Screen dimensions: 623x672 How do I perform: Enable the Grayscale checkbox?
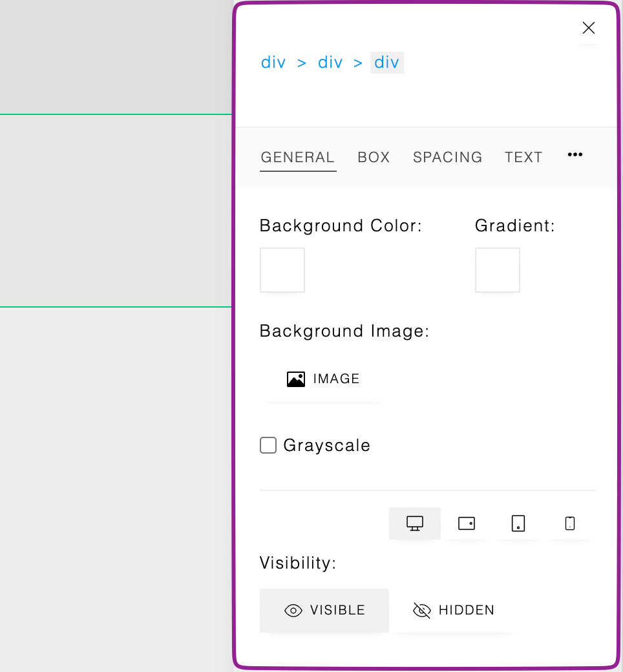coord(268,445)
